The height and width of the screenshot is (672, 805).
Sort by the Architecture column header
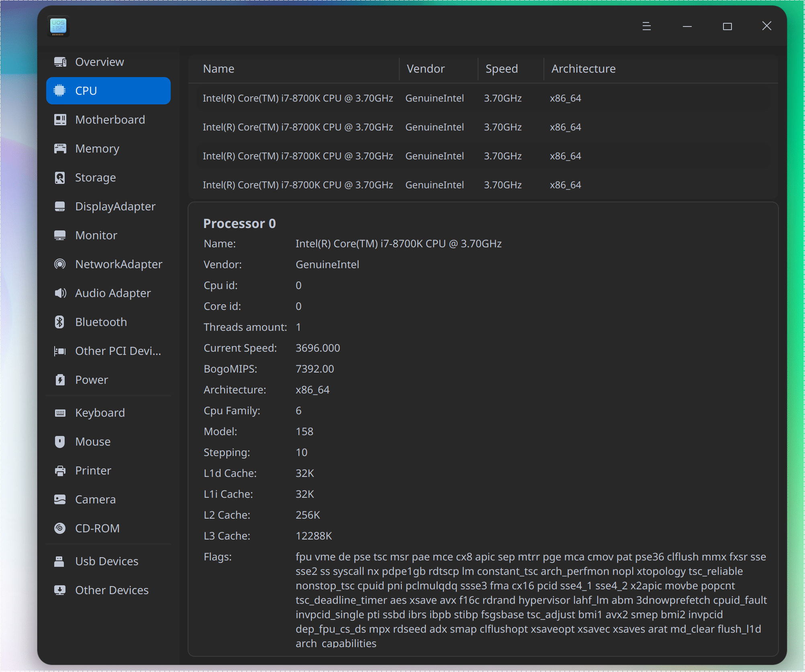tap(584, 69)
